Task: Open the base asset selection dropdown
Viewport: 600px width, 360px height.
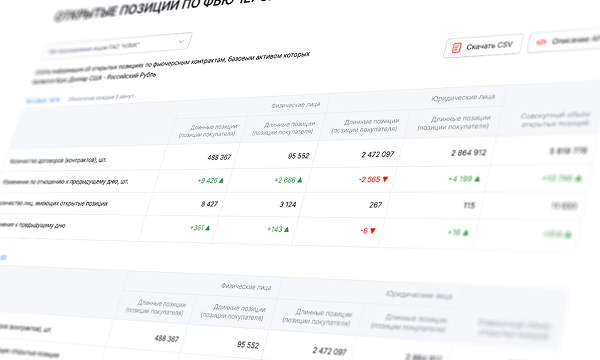Action: tap(116, 46)
